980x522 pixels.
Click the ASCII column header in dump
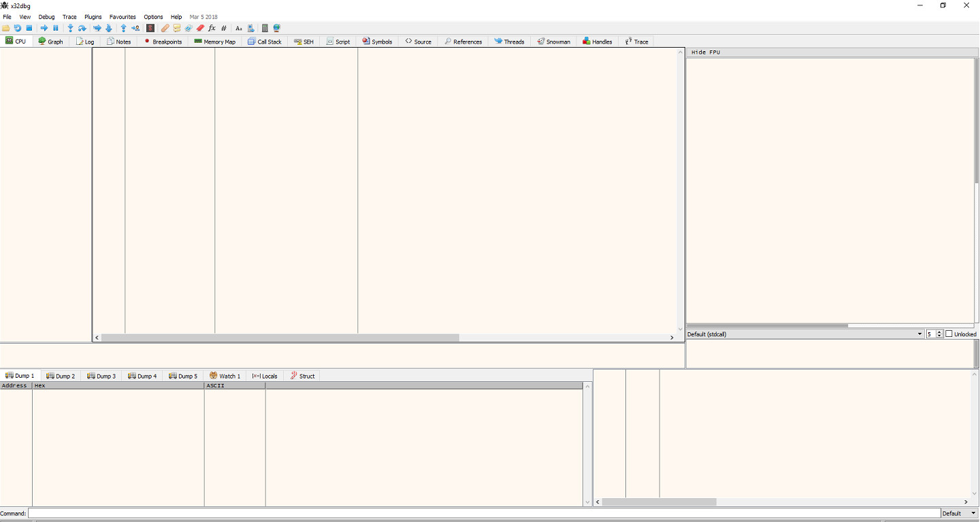click(235, 386)
